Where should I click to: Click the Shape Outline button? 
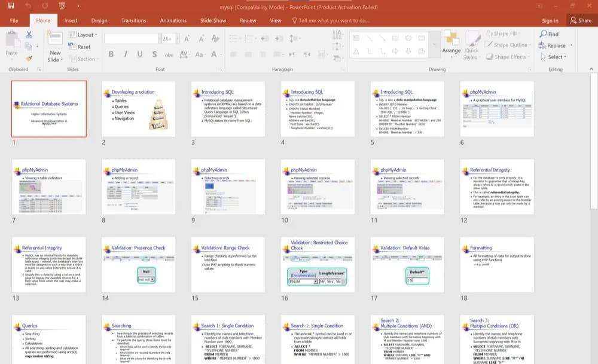click(x=508, y=45)
